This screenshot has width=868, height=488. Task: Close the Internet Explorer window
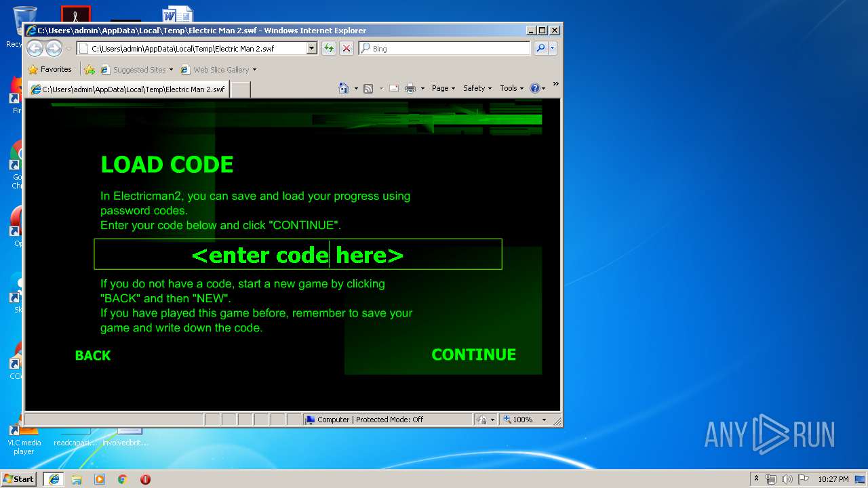(555, 30)
